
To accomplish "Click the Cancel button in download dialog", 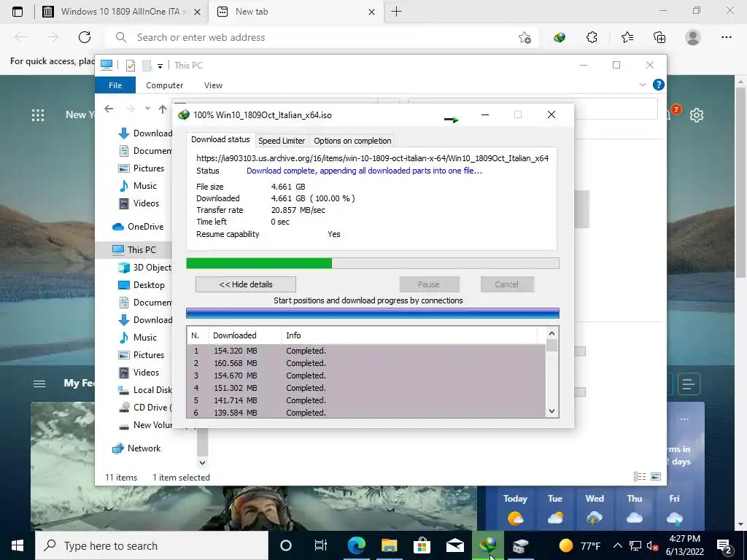I will pyautogui.click(x=506, y=284).
